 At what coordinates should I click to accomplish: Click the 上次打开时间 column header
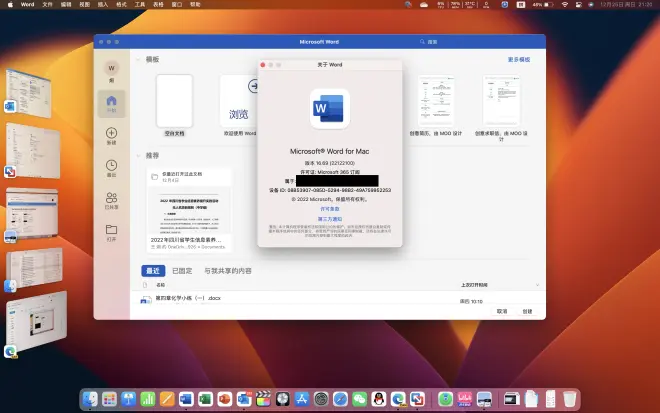[474, 285]
